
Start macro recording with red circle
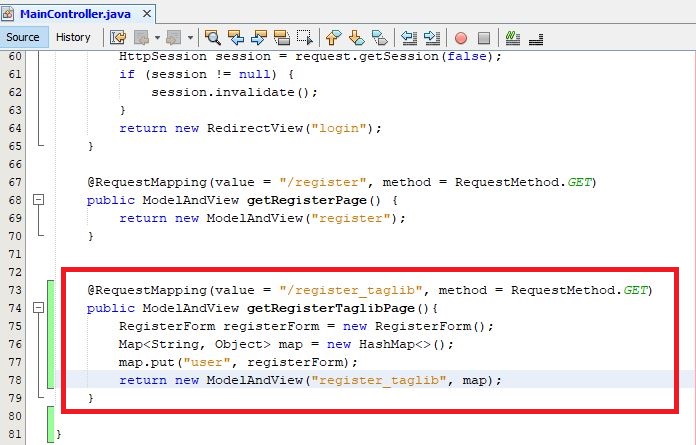pos(461,38)
